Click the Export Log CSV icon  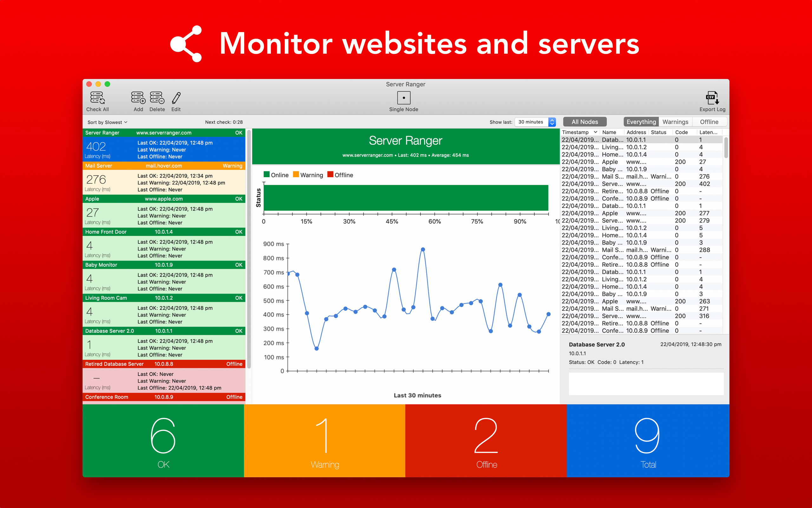point(712,98)
